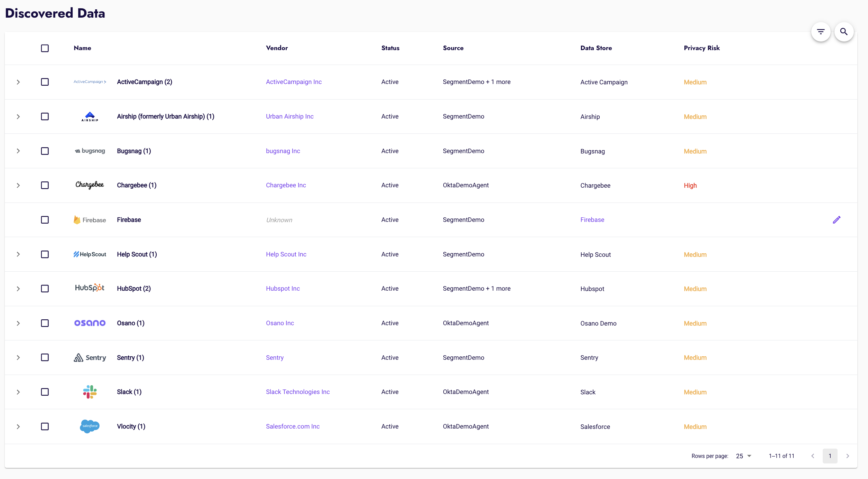The height and width of the screenshot is (479, 868).
Task: Select page 1 pagination button
Action: [830, 456]
